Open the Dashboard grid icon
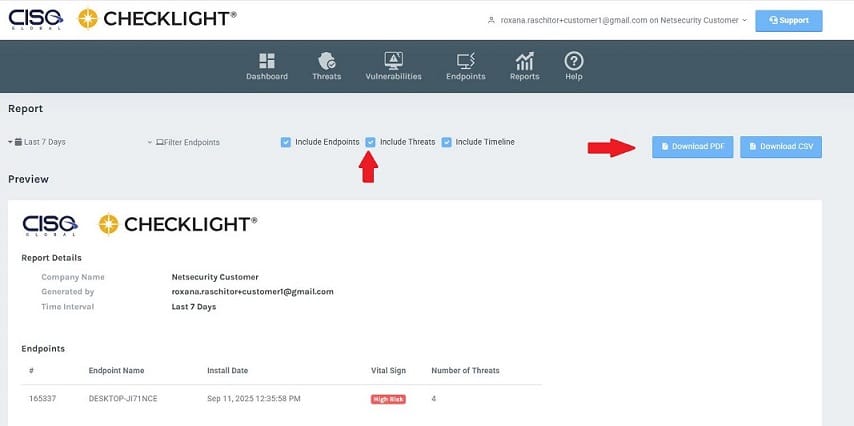Screen dimensions: 854x426 pyautogui.click(x=267, y=60)
